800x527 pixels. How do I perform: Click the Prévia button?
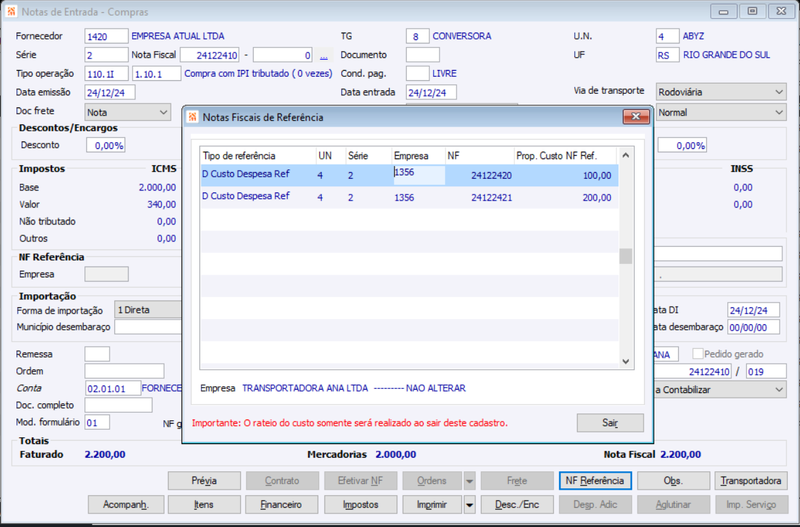pos(204,481)
